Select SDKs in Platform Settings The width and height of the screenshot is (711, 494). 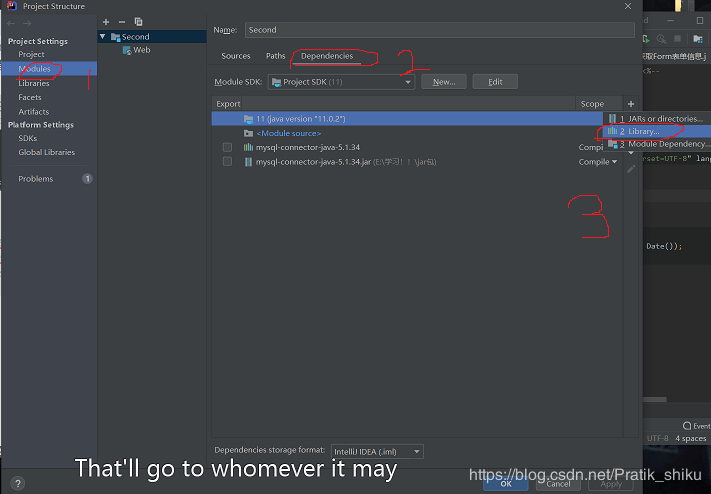point(28,138)
